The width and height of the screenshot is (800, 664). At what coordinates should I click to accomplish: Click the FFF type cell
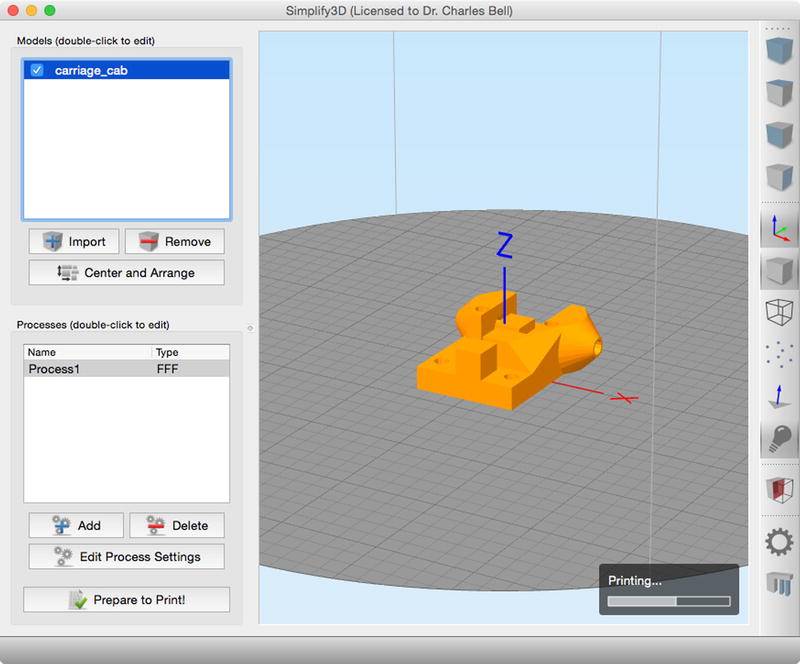pos(167,368)
